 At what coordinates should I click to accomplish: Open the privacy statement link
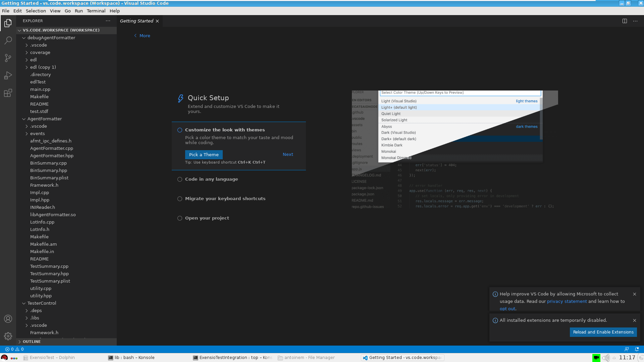(x=567, y=301)
